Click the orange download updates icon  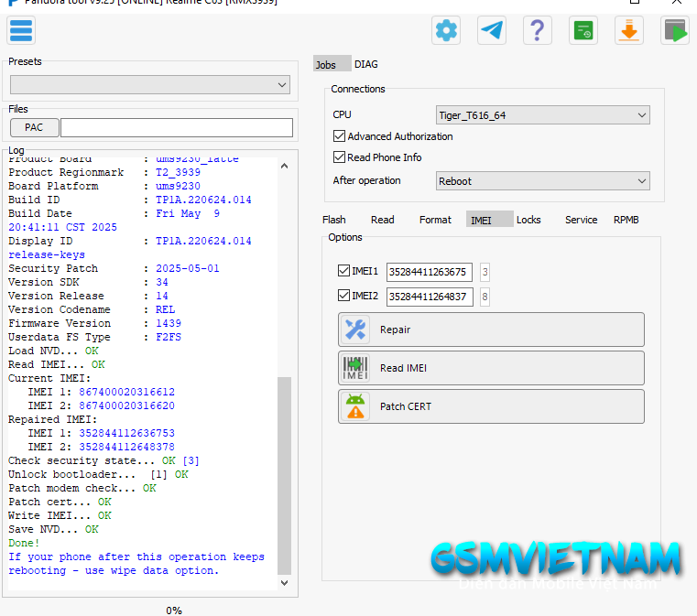(x=629, y=30)
